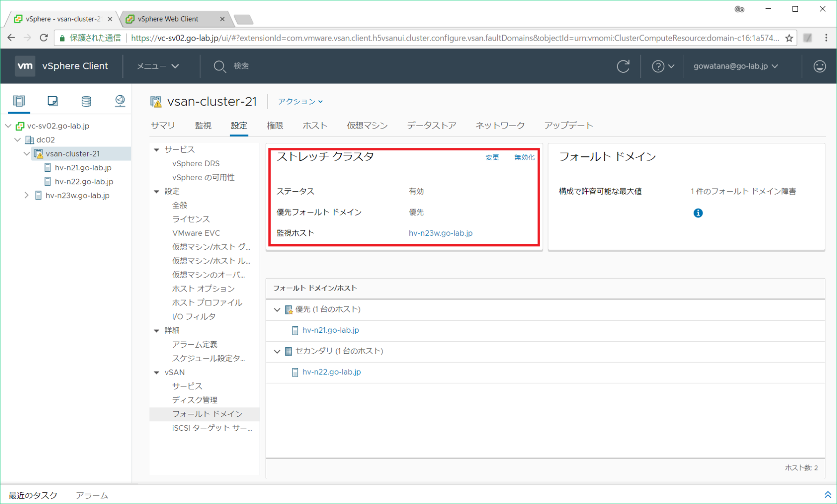Screen dimensions: 837x504
Task: Switch to the 権限 tab
Action: tap(275, 126)
